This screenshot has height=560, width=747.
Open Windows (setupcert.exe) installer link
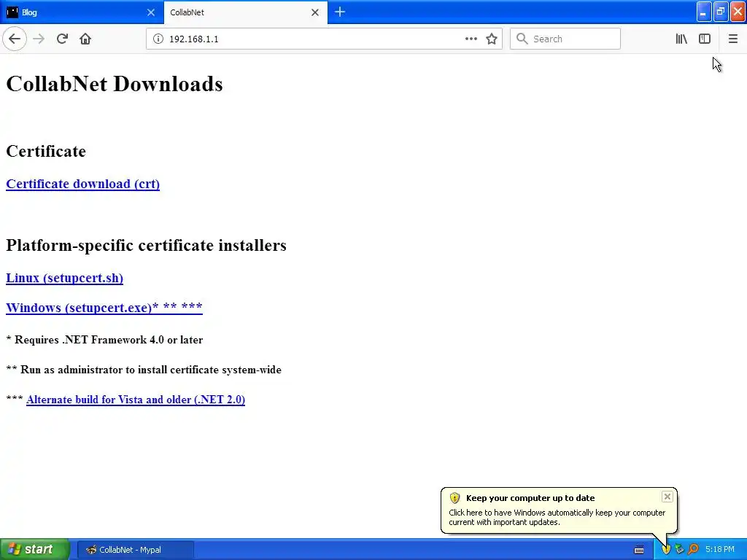[x=104, y=308]
